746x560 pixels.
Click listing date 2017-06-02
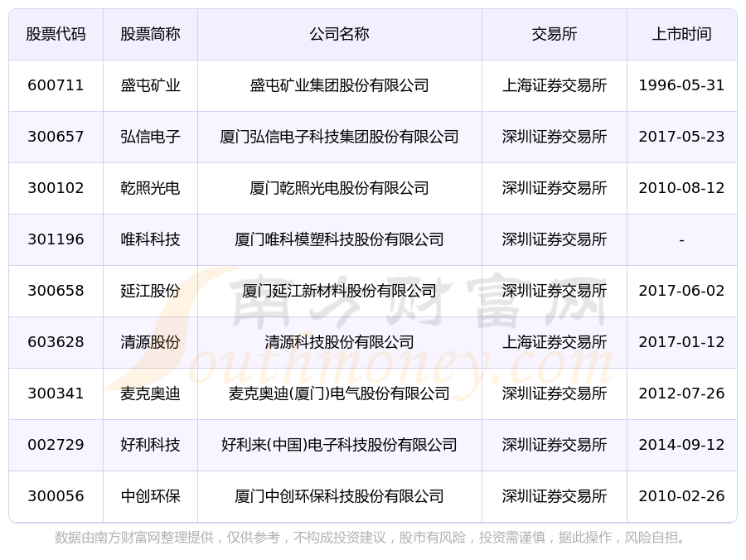tap(682, 291)
